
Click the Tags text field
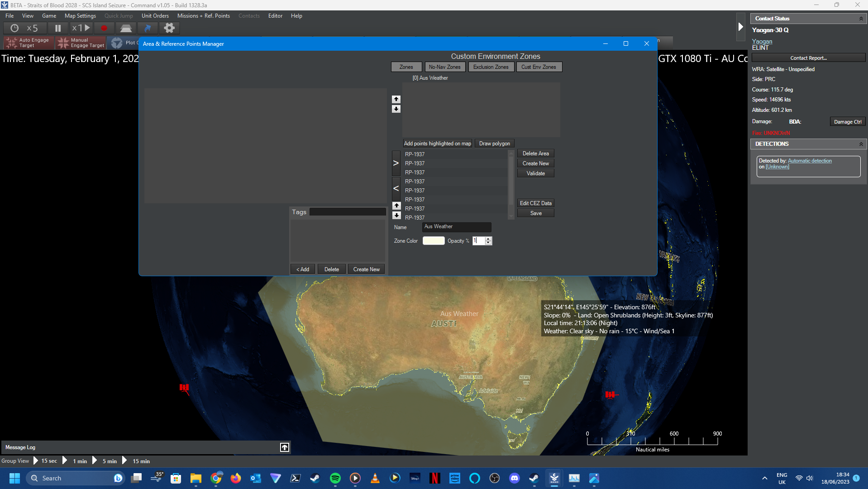348,212
